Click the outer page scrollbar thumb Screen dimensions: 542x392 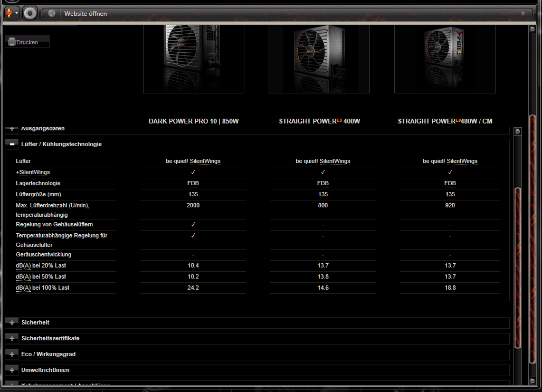click(533, 239)
